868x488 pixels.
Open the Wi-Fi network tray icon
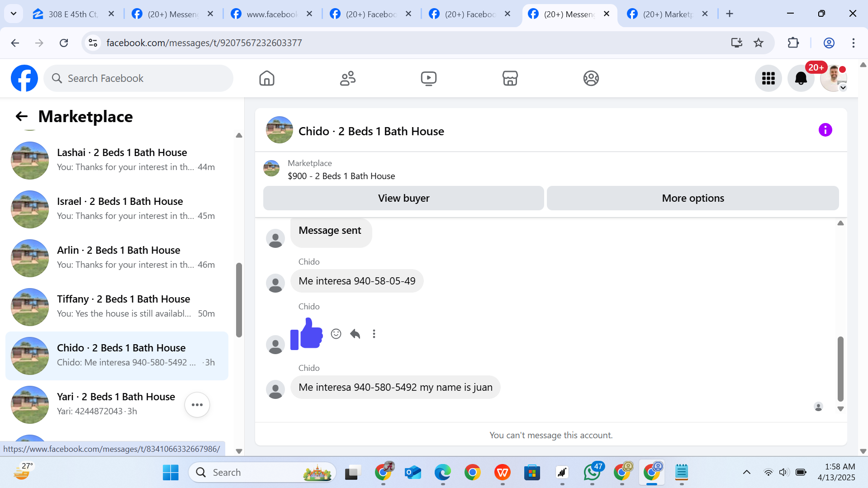(x=768, y=473)
